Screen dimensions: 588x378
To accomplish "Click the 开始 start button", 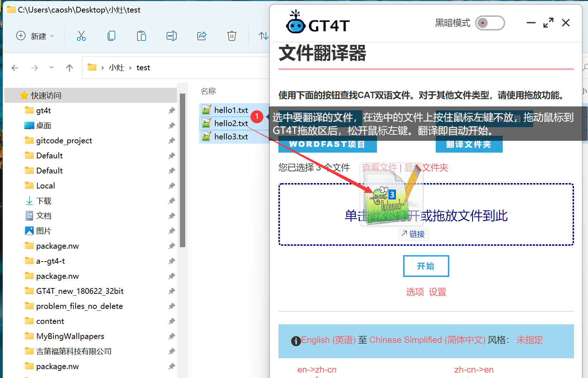I will click(426, 266).
